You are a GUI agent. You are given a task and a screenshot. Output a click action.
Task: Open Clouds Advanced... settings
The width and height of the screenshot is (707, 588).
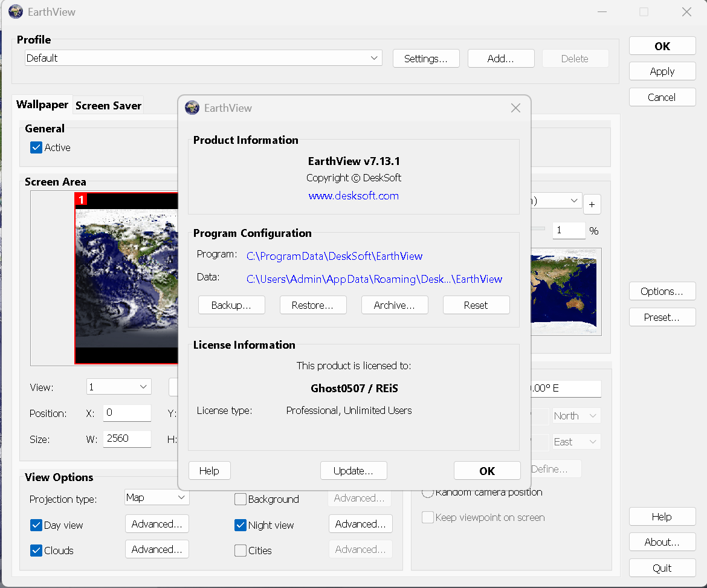(x=157, y=549)
